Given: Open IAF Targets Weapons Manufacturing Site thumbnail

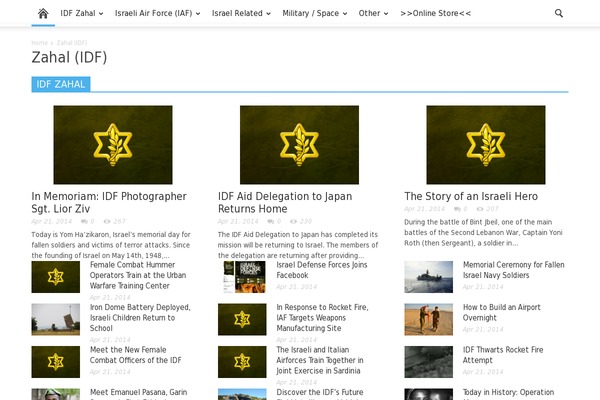Looking at the screenshot, I should (x=242, y=320).
